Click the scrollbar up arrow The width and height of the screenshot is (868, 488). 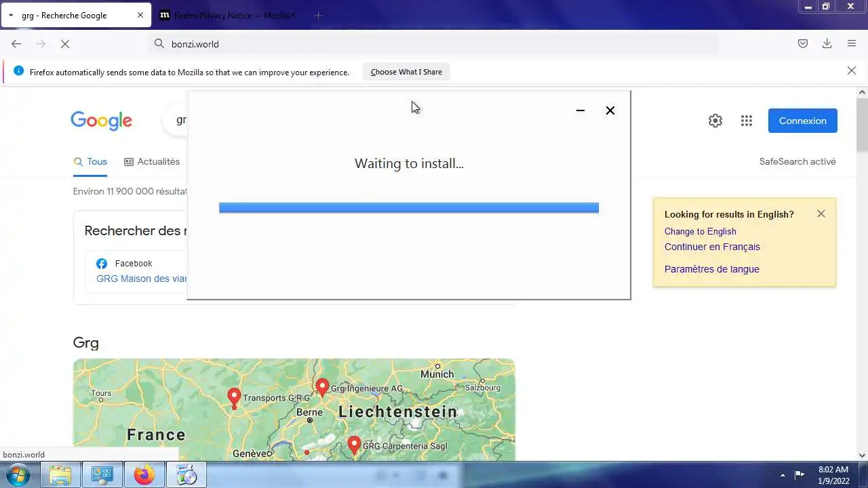click(862, 91)
